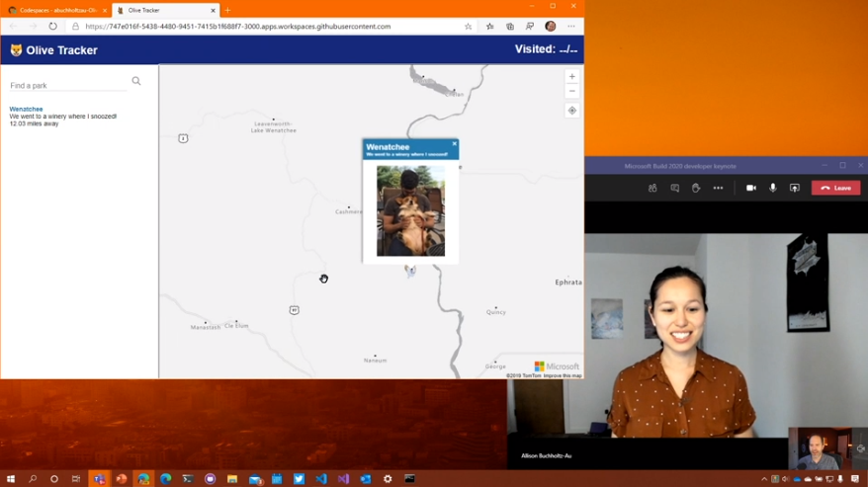Viewport: 868px width, 487px height.
Task: Raise hand in the Teams meeting
Action: click(x=696, y=188)
